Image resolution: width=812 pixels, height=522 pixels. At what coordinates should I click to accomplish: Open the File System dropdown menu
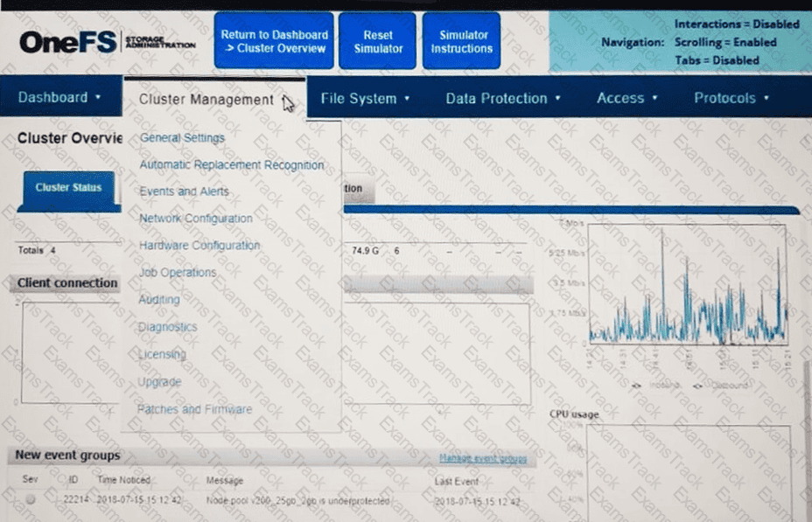coord(365,98)
